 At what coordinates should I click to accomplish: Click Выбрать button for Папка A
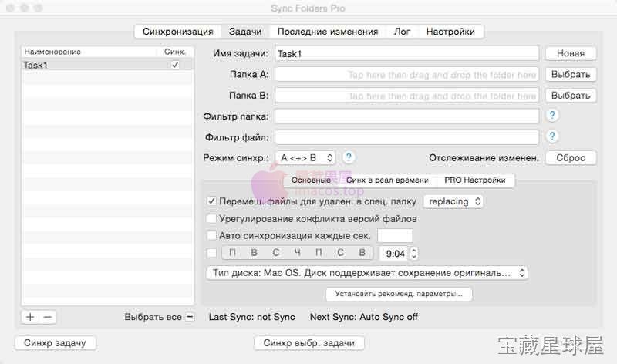pos(571,74)
